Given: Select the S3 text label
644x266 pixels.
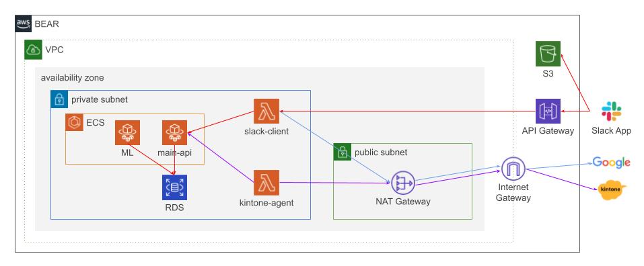Looking at the screenshot, I should click(x=548, y=74).
